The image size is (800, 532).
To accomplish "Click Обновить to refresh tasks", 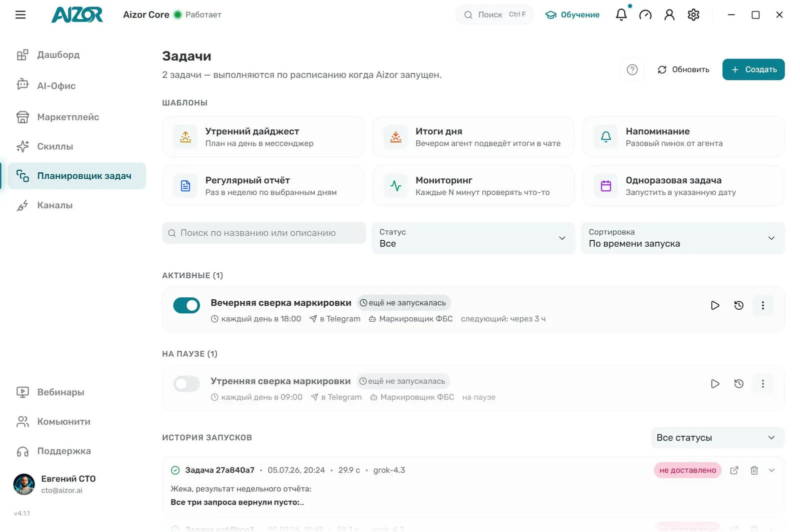I will (683, 69).
